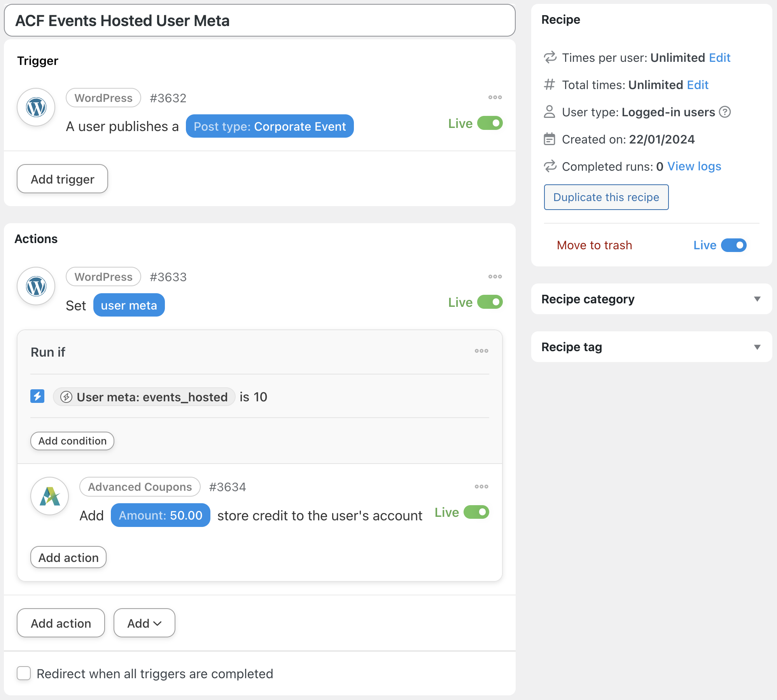Click the help icon next to Logged-in users
This screenshot has width=777, height=700.
click(x=724, y=112)
